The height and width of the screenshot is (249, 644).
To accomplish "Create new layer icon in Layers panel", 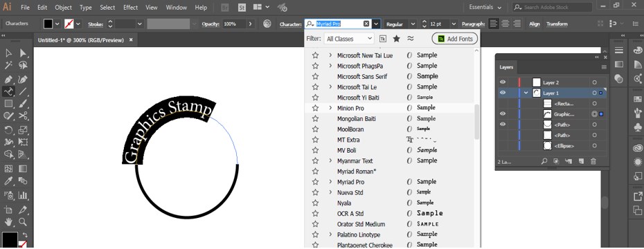I will 581,162.
